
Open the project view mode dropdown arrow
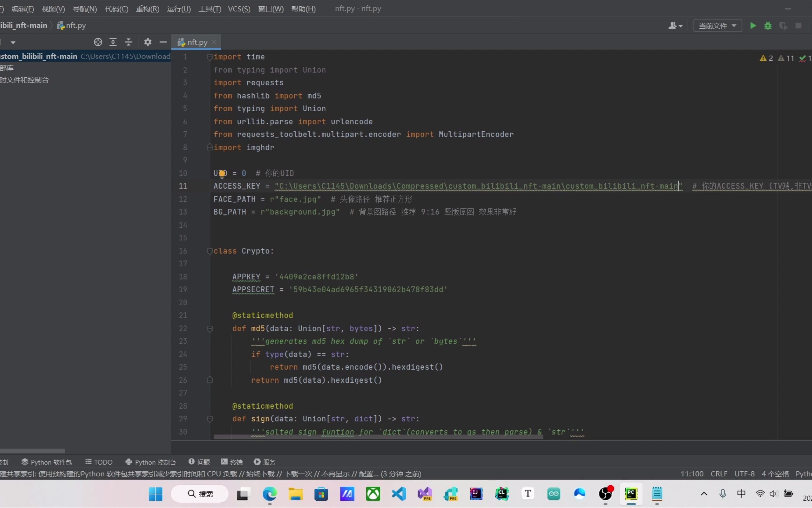coord(13,42)
